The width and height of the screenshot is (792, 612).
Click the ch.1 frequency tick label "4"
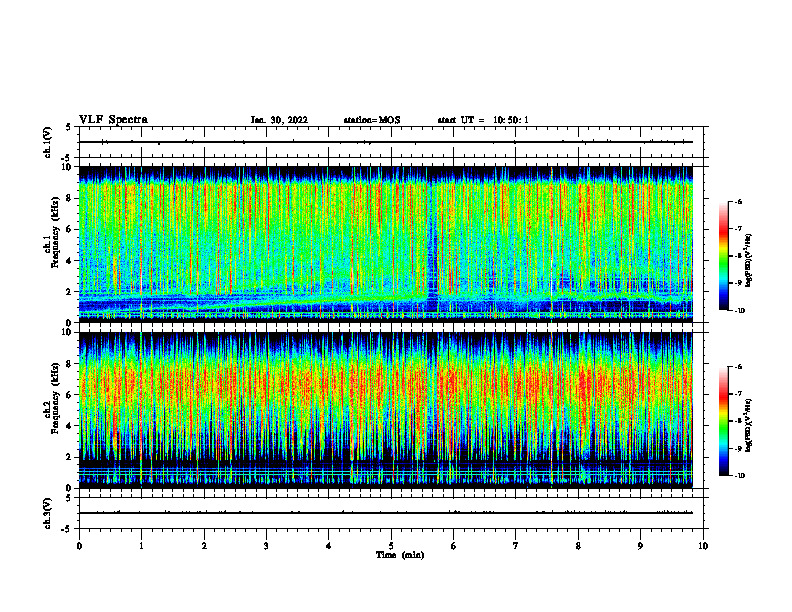click(x=69, y=261)
